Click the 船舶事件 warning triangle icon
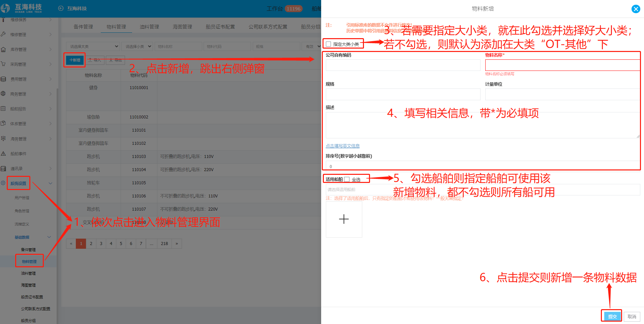This screenshot has width=644, height=324. (3, 154)
